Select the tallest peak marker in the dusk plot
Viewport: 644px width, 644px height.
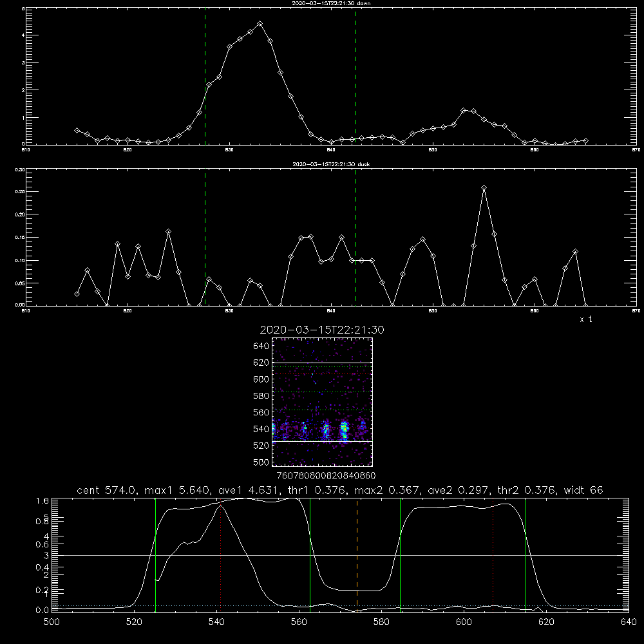pos(484,188)
